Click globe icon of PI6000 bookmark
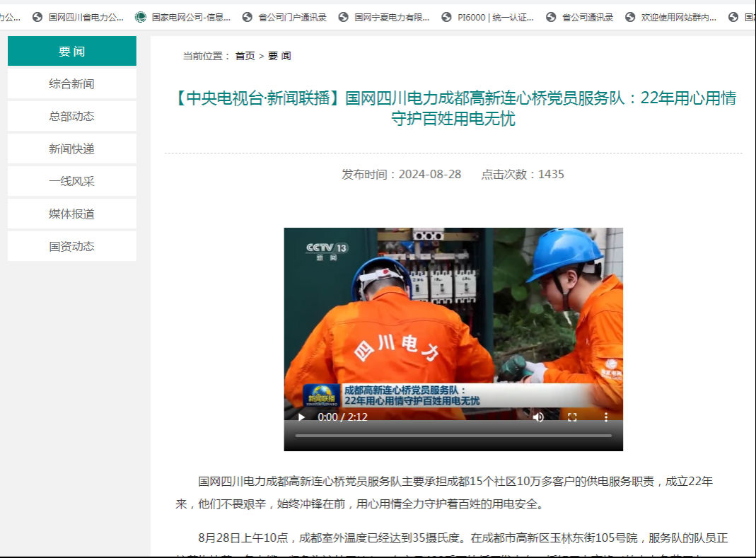 tap(446, 18)
